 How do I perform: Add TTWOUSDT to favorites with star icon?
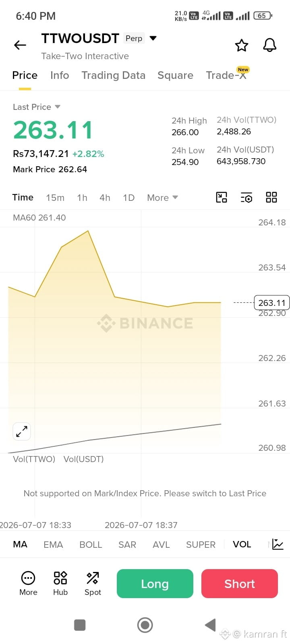click(242, 45)
